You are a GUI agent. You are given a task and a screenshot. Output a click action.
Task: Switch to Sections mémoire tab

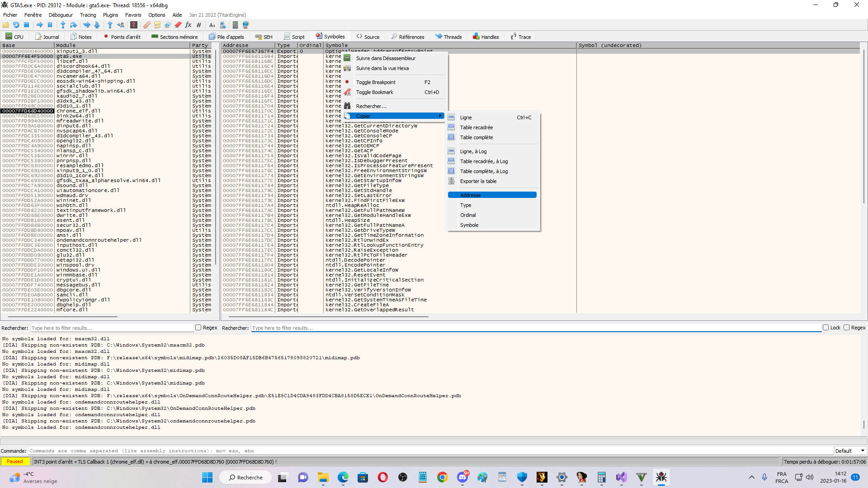(175, 37)
